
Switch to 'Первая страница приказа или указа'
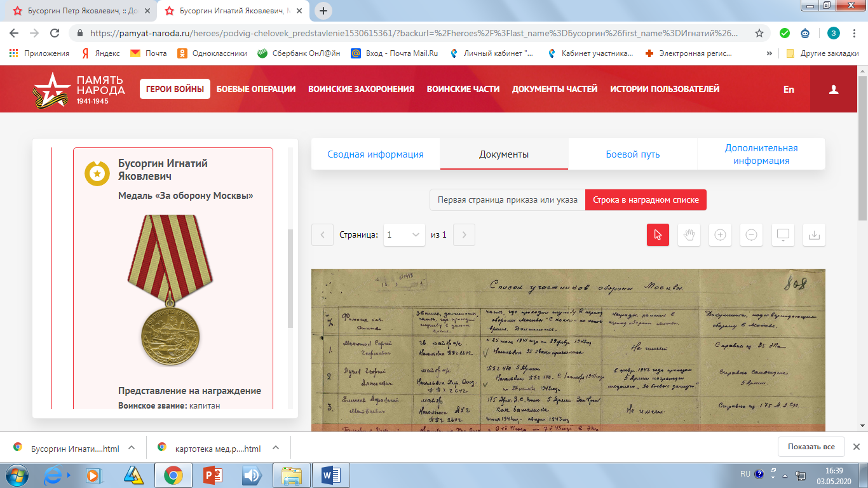(x=507, y=200)
